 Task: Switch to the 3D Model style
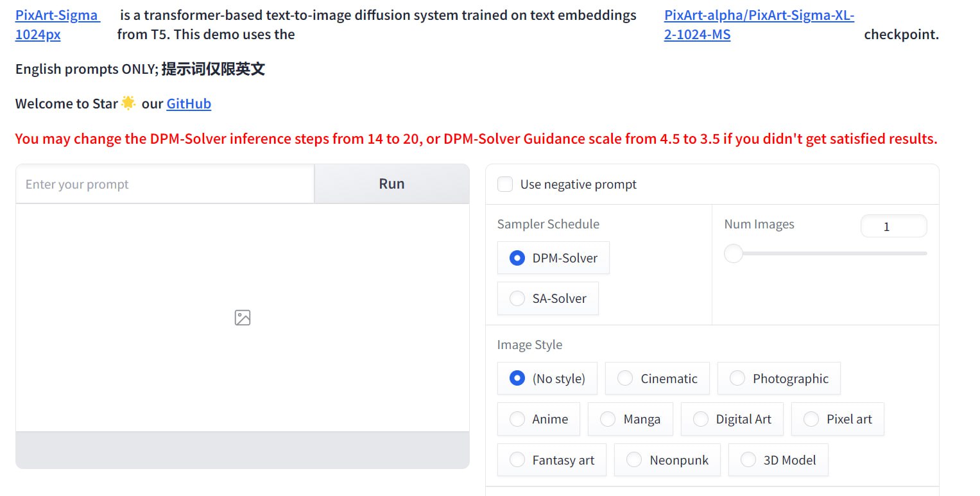[748, 460]
